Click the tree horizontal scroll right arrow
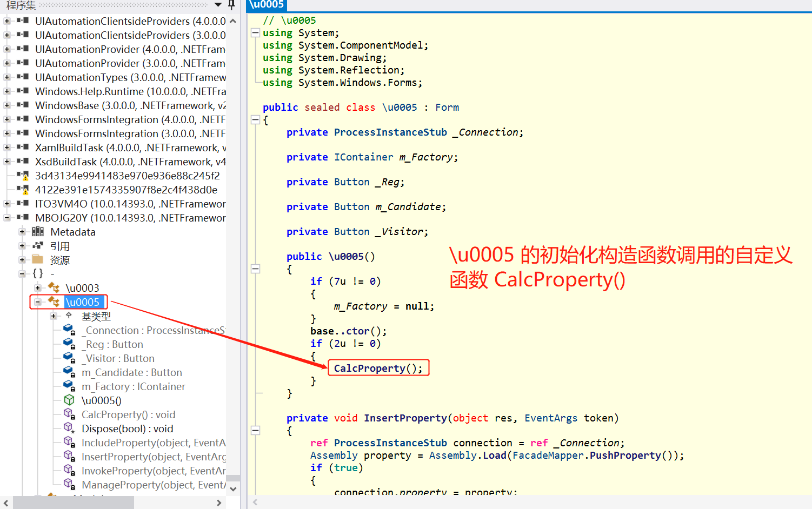This screenshot has width=812, height=509. (219, 503)
